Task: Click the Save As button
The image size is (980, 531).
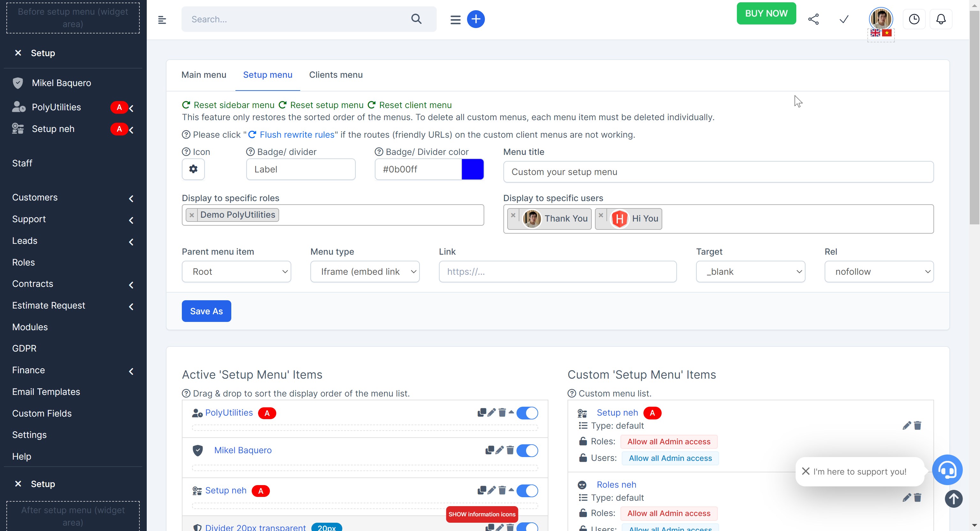Action: [206, 311]
